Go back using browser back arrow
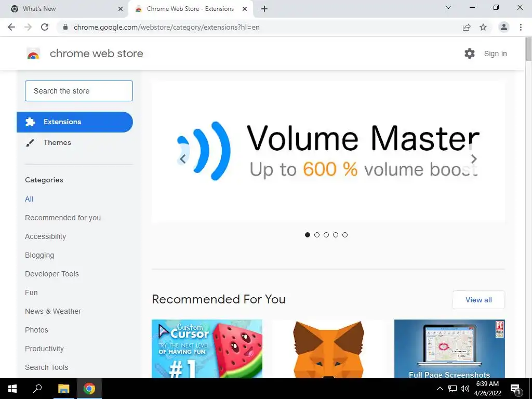The image size is (532, 399). pos(11,27)
